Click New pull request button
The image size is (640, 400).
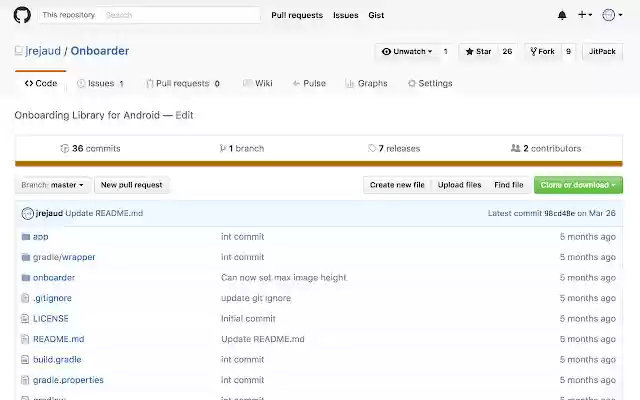(131, 185)
